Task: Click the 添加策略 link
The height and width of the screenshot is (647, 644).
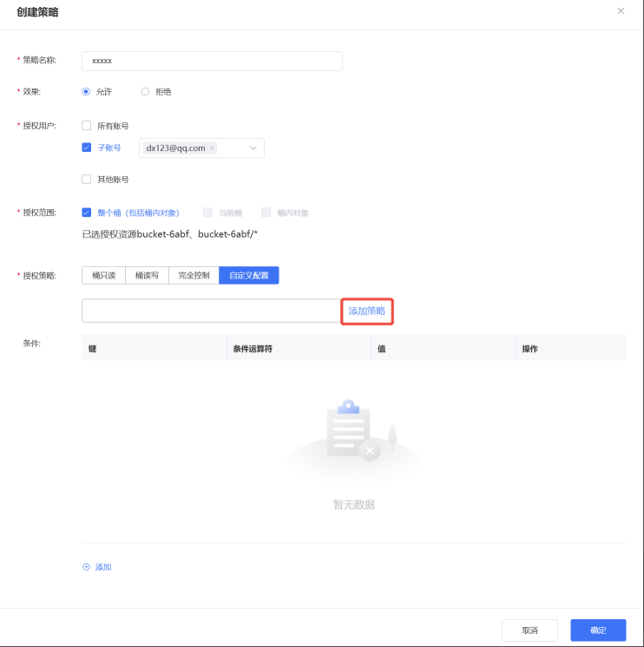Action: [x=367, y=310]
